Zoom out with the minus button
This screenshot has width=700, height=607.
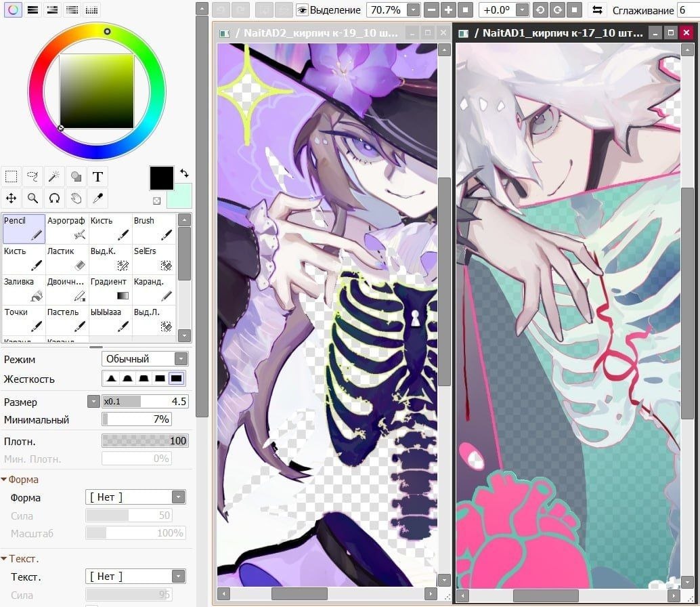(x=431, y=10)
